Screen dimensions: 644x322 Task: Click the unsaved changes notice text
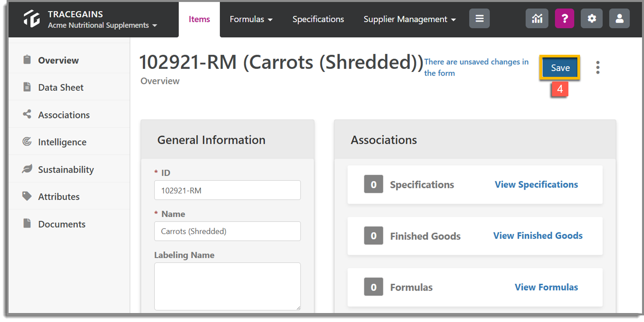point(476,67)
